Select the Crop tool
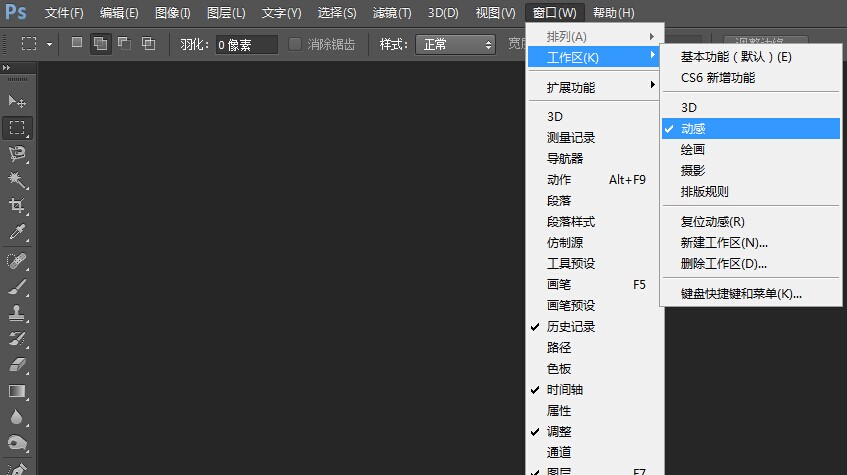This screenshot has height=475, width=847. tap(17, 205)
